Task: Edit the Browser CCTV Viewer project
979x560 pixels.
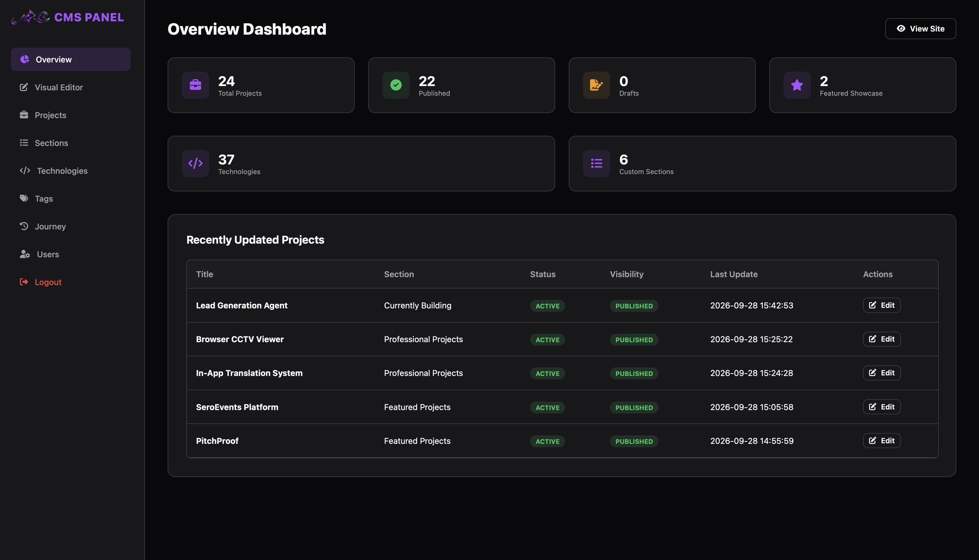Action: [882, 339]
